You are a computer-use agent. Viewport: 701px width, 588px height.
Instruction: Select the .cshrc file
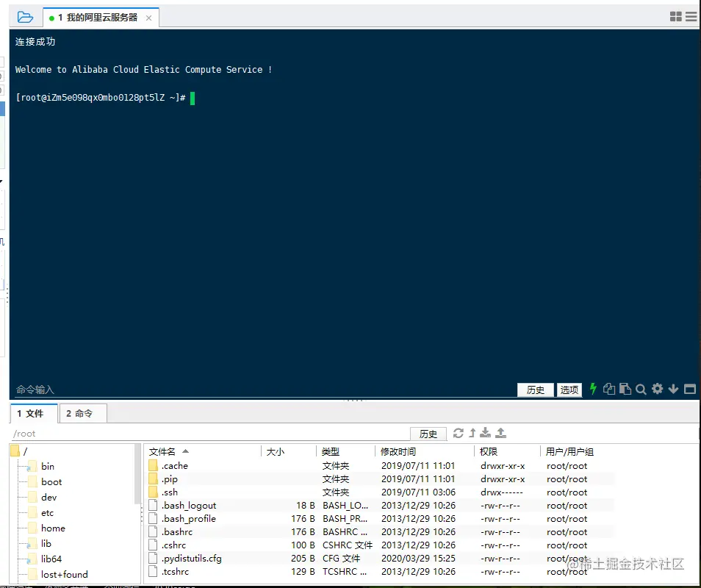click(x=380, y=545)
